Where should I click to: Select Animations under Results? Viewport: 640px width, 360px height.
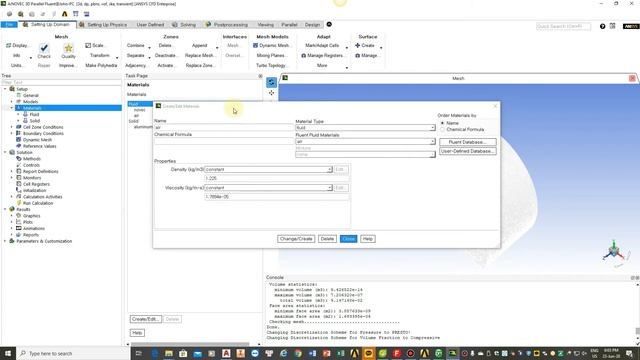click(x=33, y=228)
